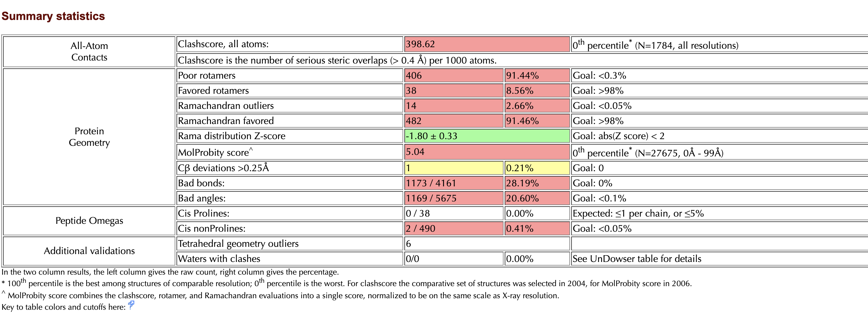Click the Favored rotamers percentage 8.56%
This screenshot has width=868, height=320.
(x=536, y=91)
